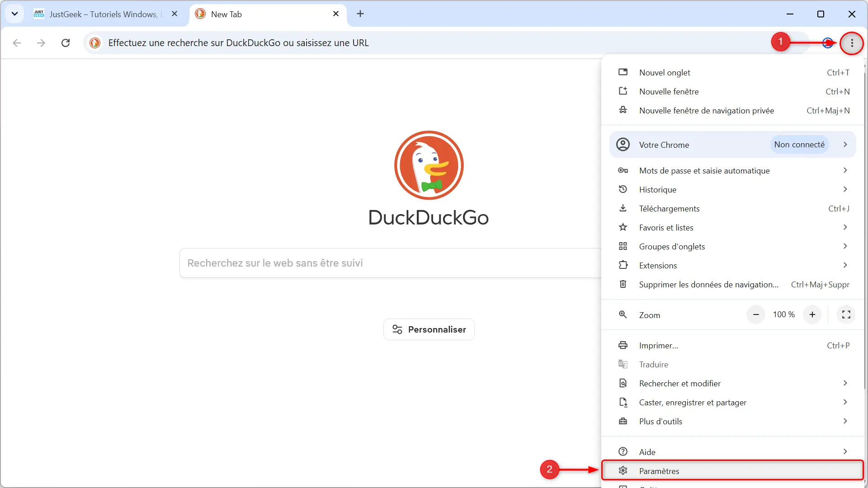
Task: Open a new tab with plus button
Action: coord(360,14)
